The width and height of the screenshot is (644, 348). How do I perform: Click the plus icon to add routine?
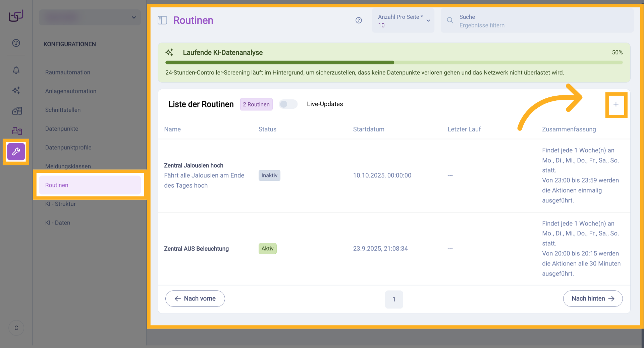(616, 104)
